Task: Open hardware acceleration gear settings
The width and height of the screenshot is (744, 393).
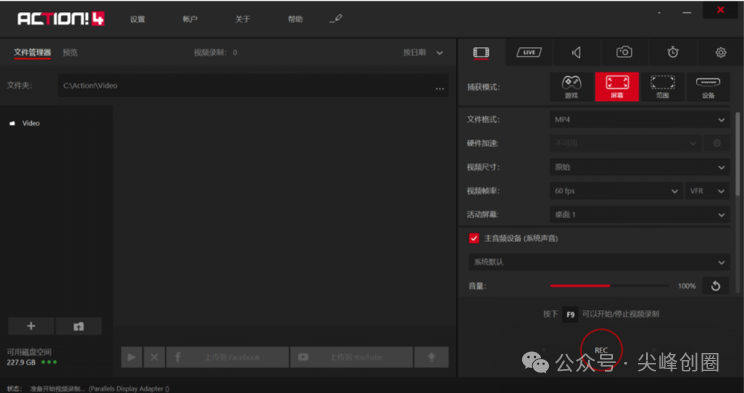Action: click(716, 143)
